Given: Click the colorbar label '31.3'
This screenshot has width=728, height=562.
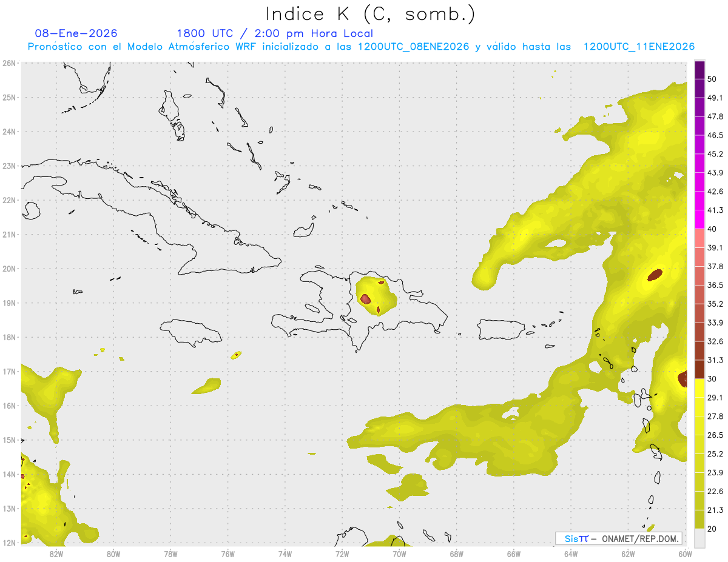Looking at the screenshot, I should coord(715,360).
